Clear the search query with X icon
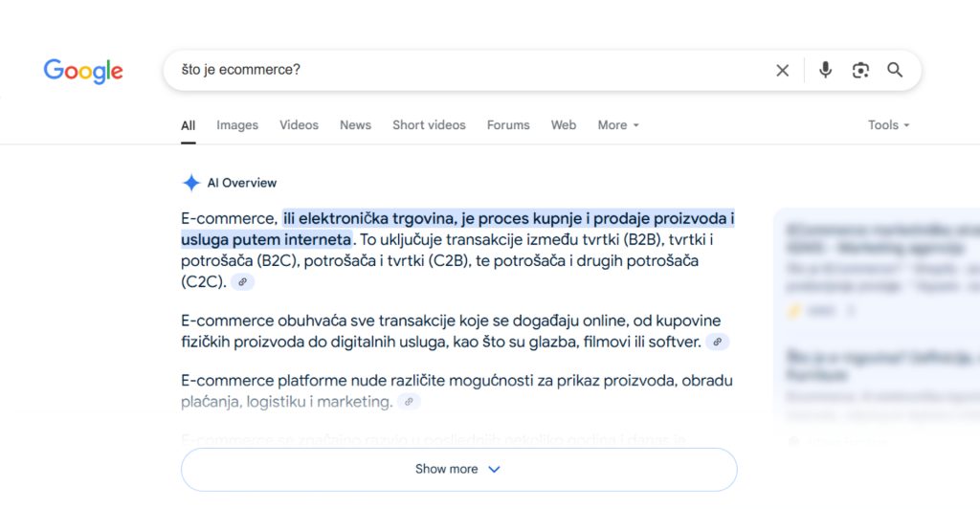Image resolution: width=980 pixels, height=509 pixels. 782,71
